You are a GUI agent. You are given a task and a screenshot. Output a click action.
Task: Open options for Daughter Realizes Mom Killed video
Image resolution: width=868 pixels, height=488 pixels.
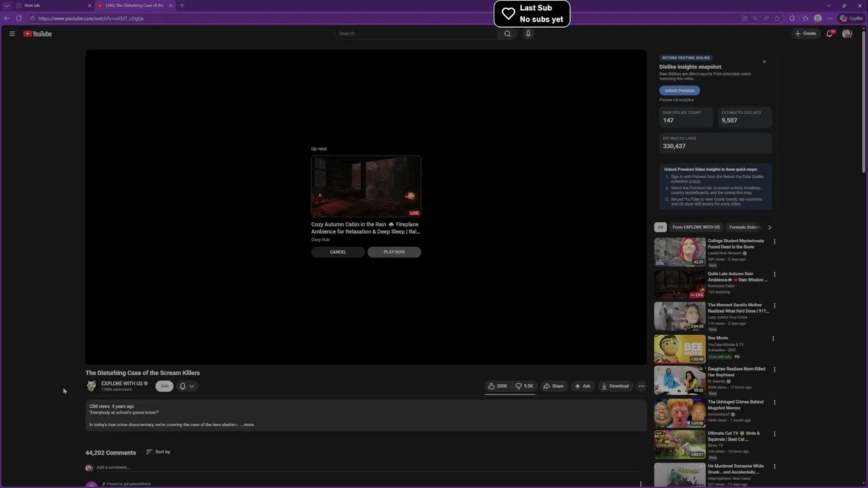774,370
